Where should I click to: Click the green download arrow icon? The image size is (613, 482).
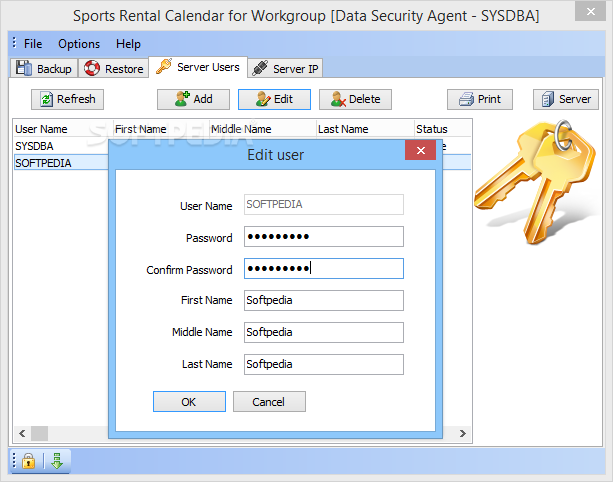(x=57, y=461)
